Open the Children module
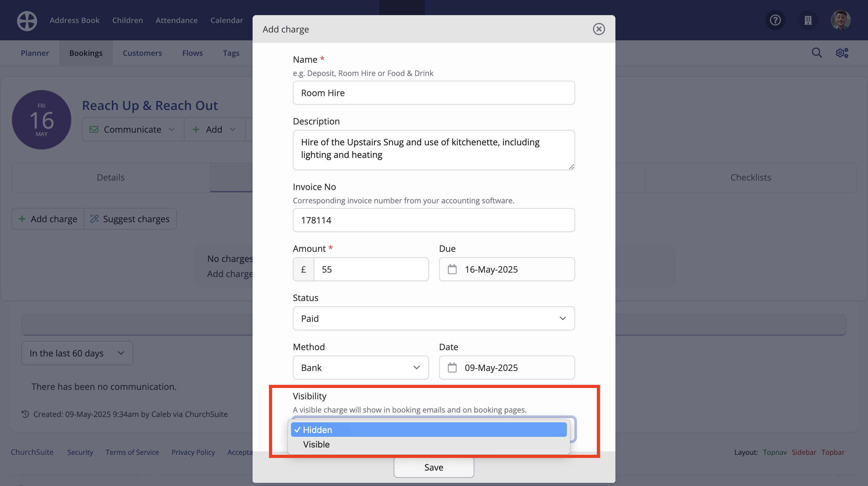The height and width of the screenshot is (486, 868). coord(127,20)
